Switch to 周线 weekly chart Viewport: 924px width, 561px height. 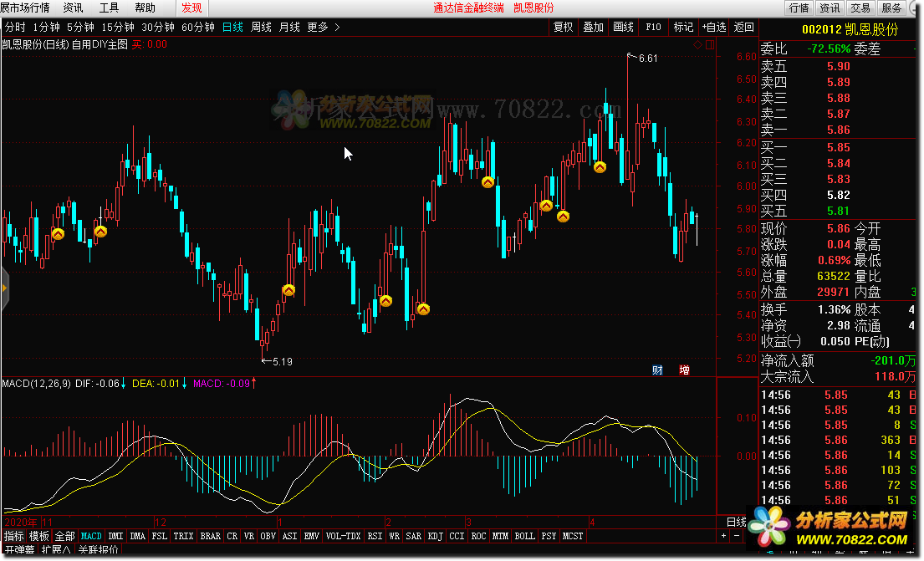[261, 27]
